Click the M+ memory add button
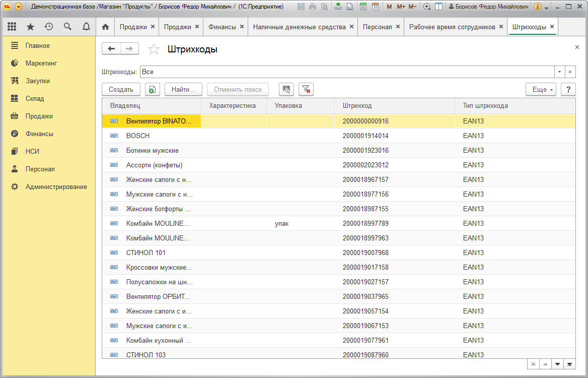The image size is (588, 378). 401,7
